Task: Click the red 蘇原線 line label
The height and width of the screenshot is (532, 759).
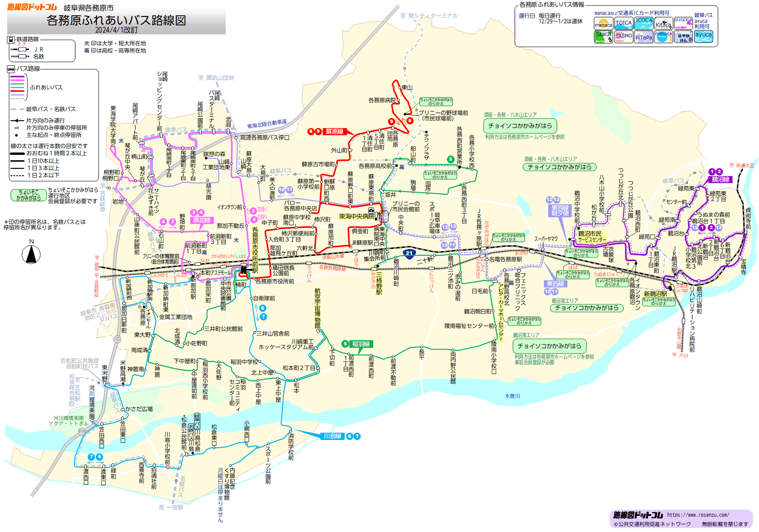Action: [x=335, y=132]
